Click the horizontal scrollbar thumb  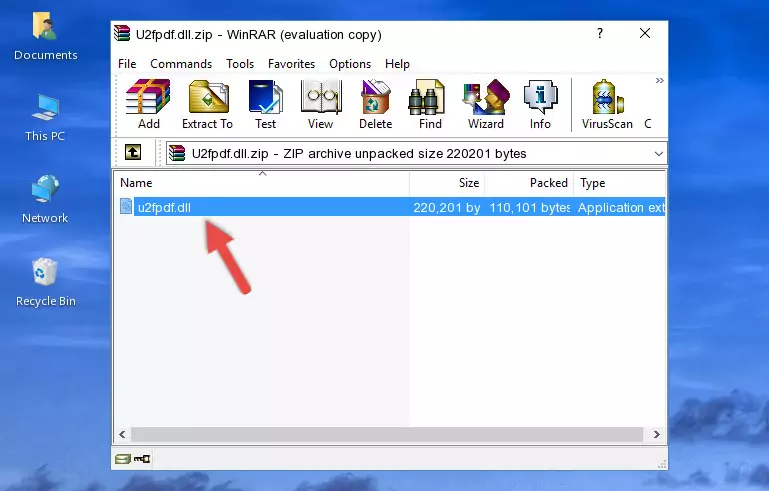(387, 434)
